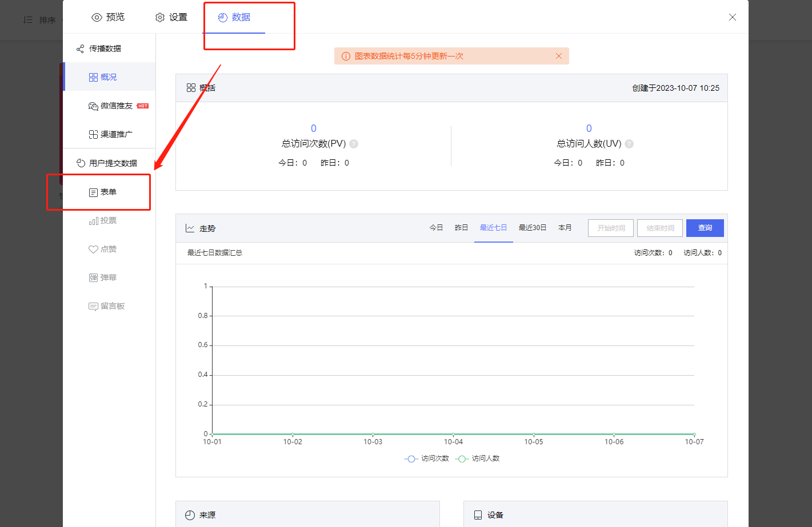Click the 弹幕 sidebar icon
This screenshot has width=812, height=527.
[x=93, y=278]
